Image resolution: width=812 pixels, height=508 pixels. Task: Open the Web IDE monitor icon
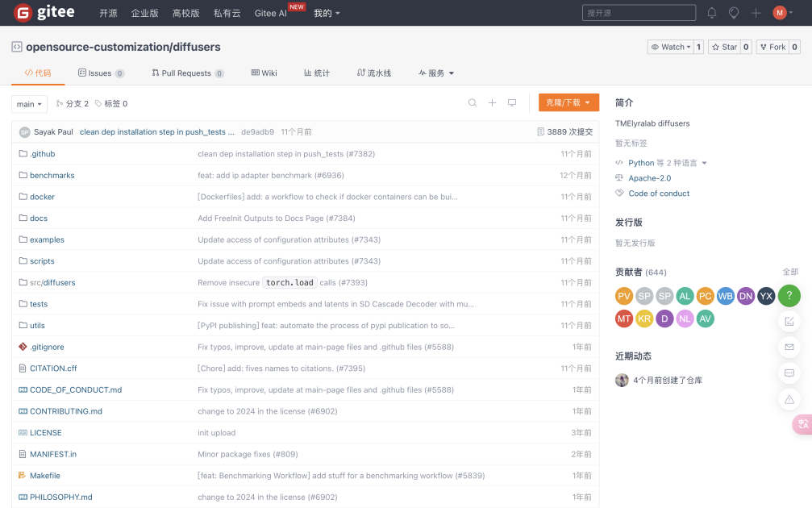click(511, 103)
